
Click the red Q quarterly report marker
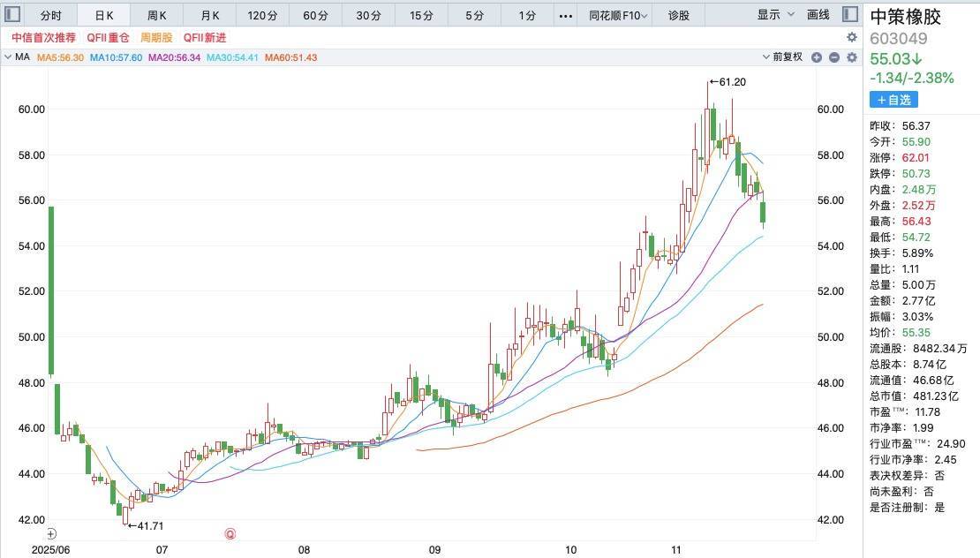click(230, 533)
